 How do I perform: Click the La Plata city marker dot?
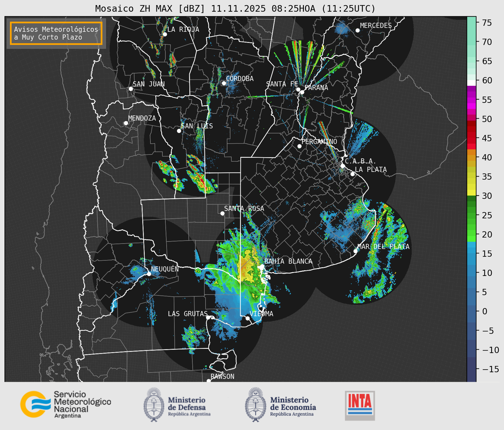point(353,174)
